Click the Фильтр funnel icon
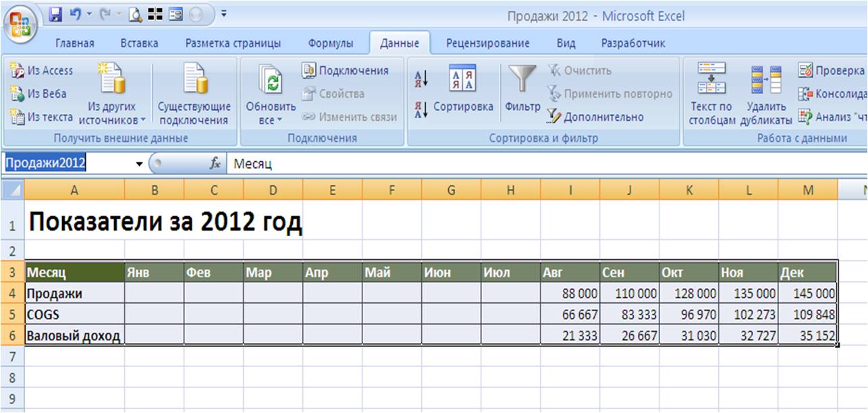868x413 pixels. point(522,80)
